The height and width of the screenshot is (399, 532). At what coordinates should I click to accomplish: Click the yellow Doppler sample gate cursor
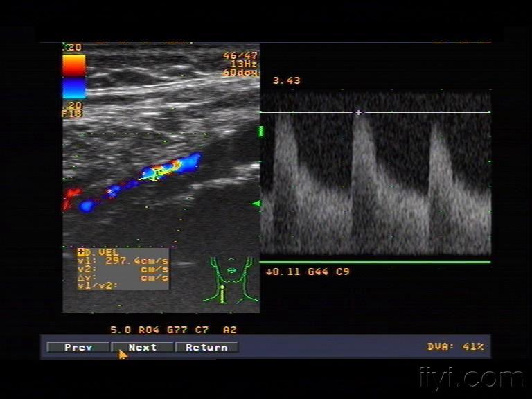coord(155,174)
